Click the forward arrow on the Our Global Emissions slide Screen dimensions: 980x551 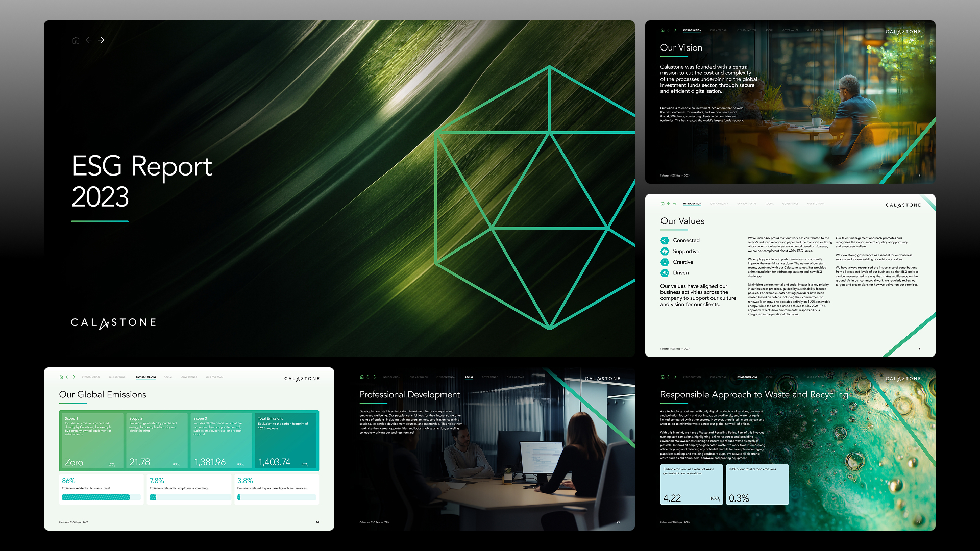pyautogui.click(x=73, y=377)
